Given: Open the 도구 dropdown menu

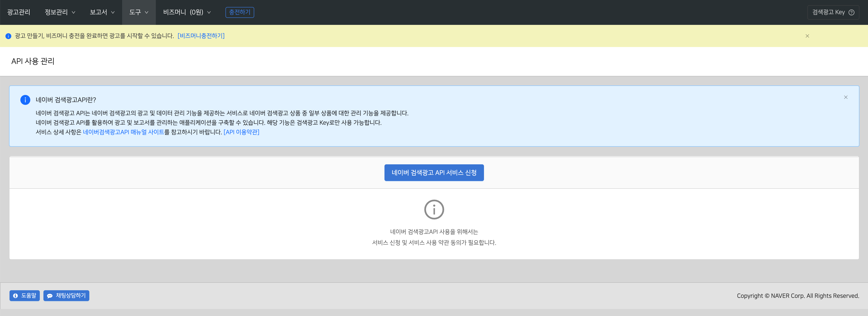Looking at the screenshot, I should [138, 12].
